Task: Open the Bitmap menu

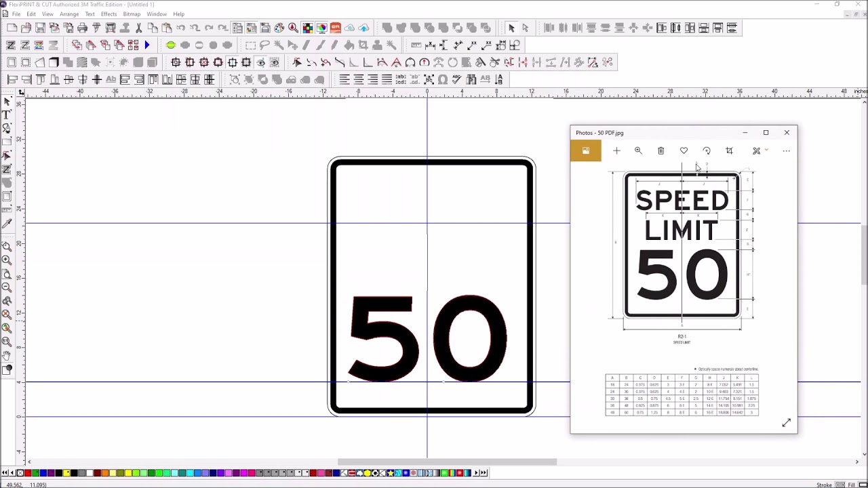Action: pos(132,14)
